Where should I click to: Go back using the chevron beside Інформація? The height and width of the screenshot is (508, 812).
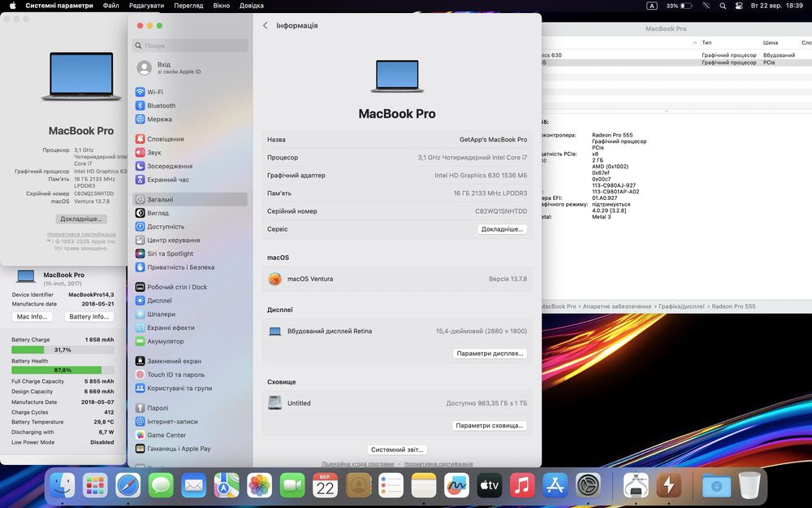tap(266, 25)
